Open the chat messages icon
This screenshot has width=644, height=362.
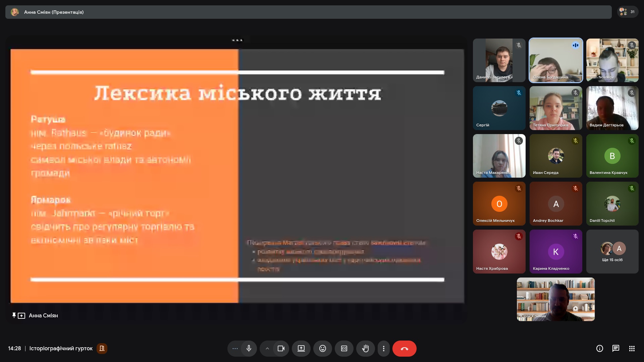click(615, 349)
